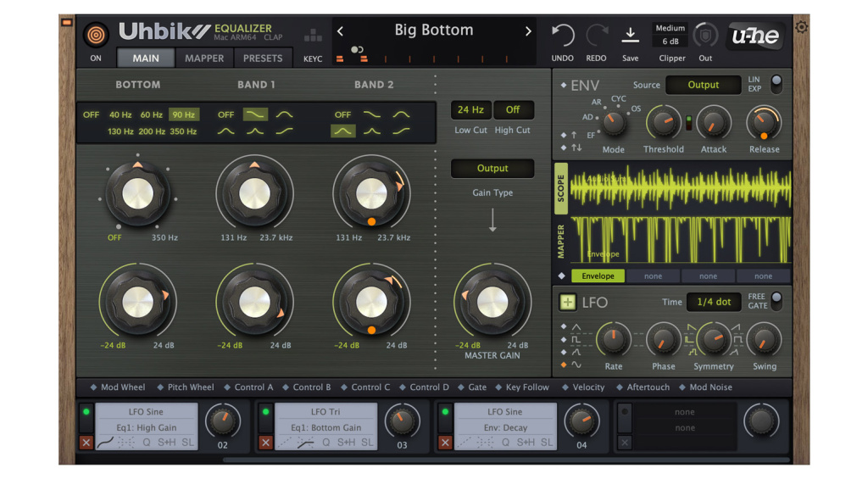Click the Redo arrow icon
The height and width of the screenshot is (479, 868).
597,36
